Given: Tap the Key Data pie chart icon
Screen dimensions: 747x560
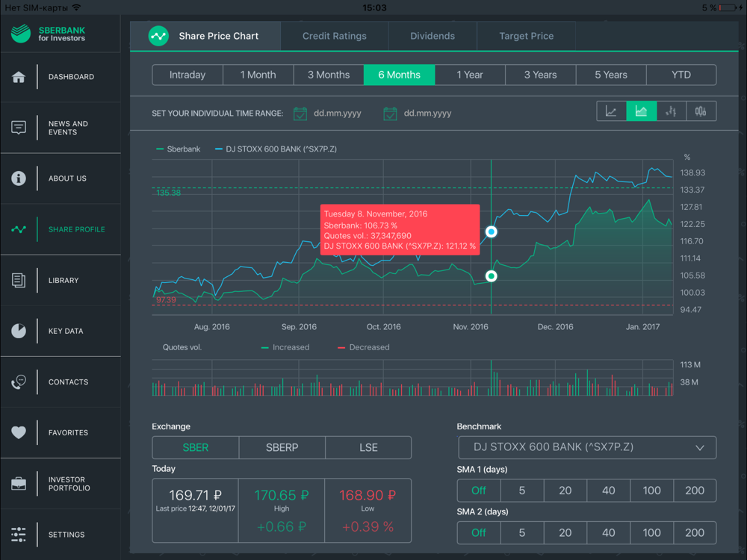Looking at the screenshot, I should pyautogui.click(x=19, y=331).
